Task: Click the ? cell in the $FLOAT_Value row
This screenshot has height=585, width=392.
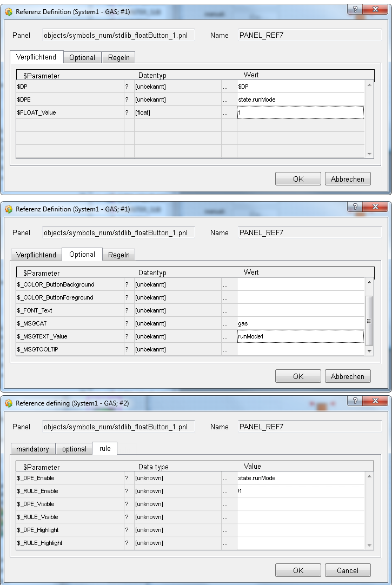Action: tap(129, 112)
